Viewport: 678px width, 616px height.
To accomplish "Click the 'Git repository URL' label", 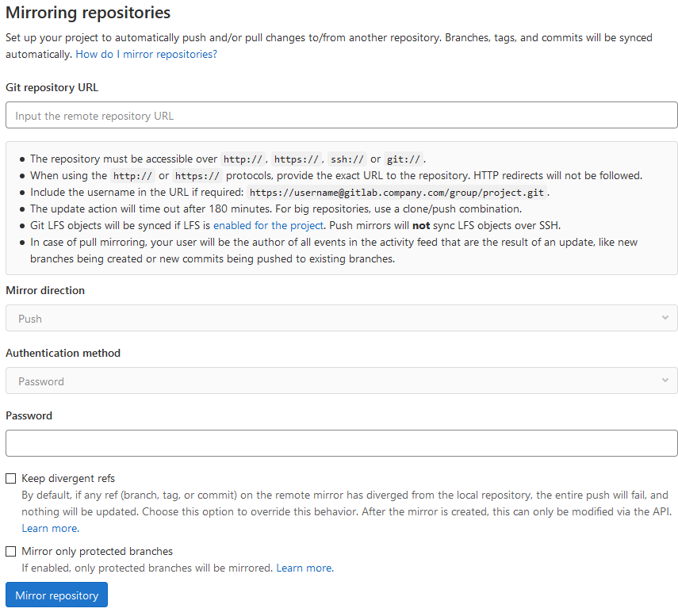I will point(52,87).
